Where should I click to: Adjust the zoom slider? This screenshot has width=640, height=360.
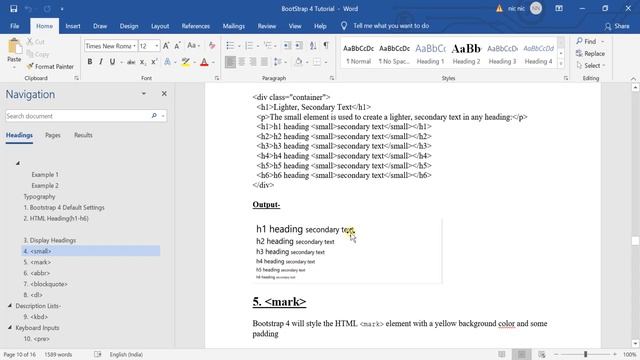point(585,354)
